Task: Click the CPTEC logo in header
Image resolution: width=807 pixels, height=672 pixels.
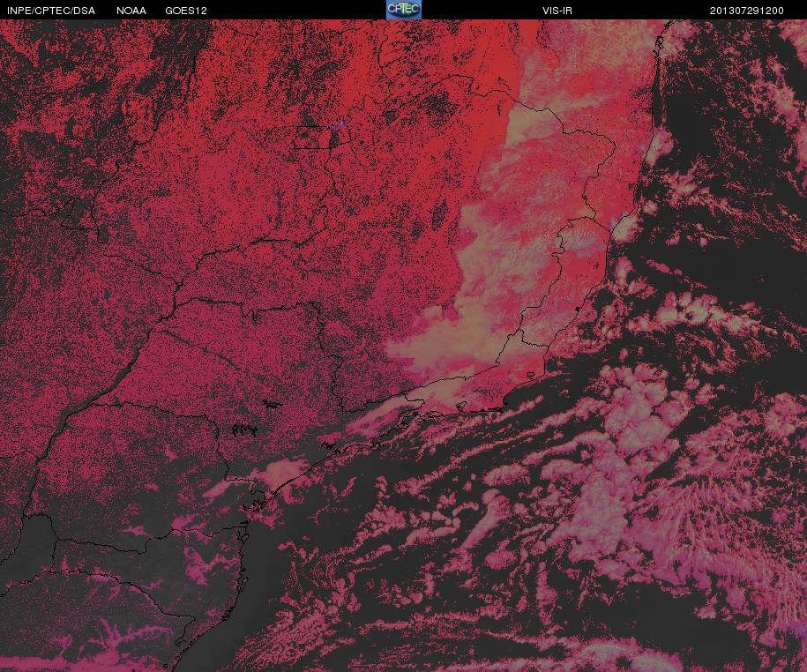Action: [x=404, y=10]
